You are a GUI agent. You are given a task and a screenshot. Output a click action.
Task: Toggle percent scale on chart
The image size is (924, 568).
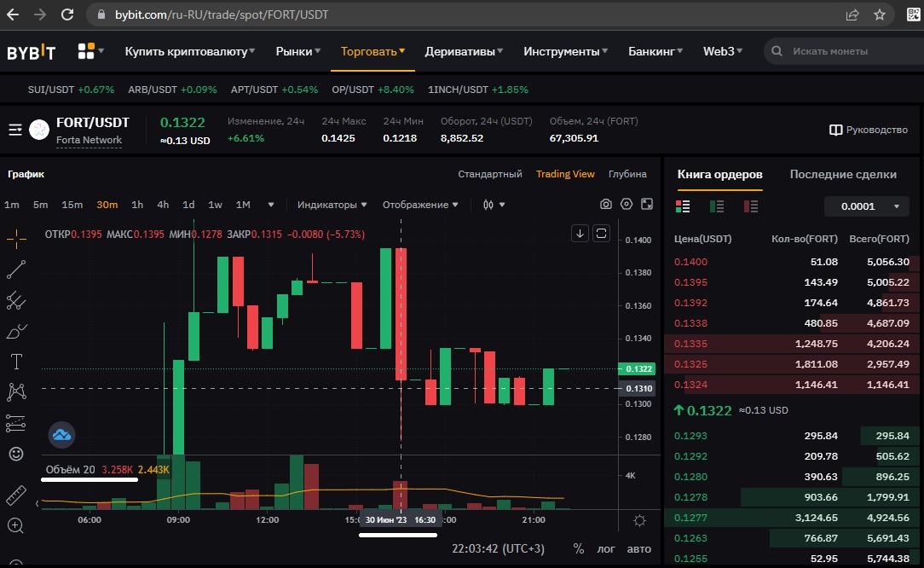[x=579, y=548]
